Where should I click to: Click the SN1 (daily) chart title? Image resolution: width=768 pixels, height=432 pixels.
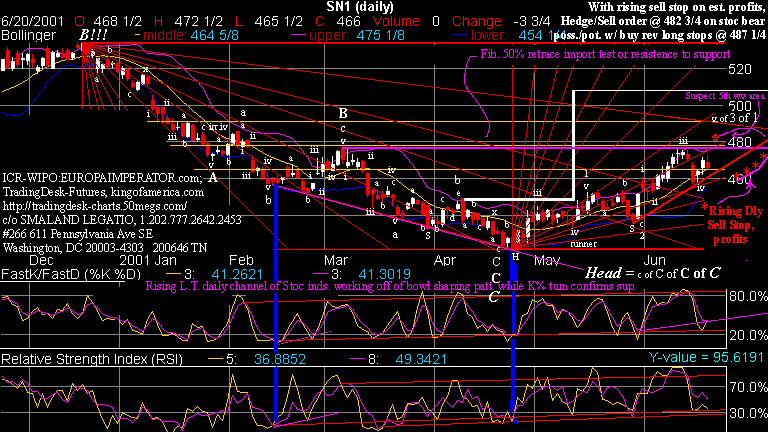coord(384,6)
